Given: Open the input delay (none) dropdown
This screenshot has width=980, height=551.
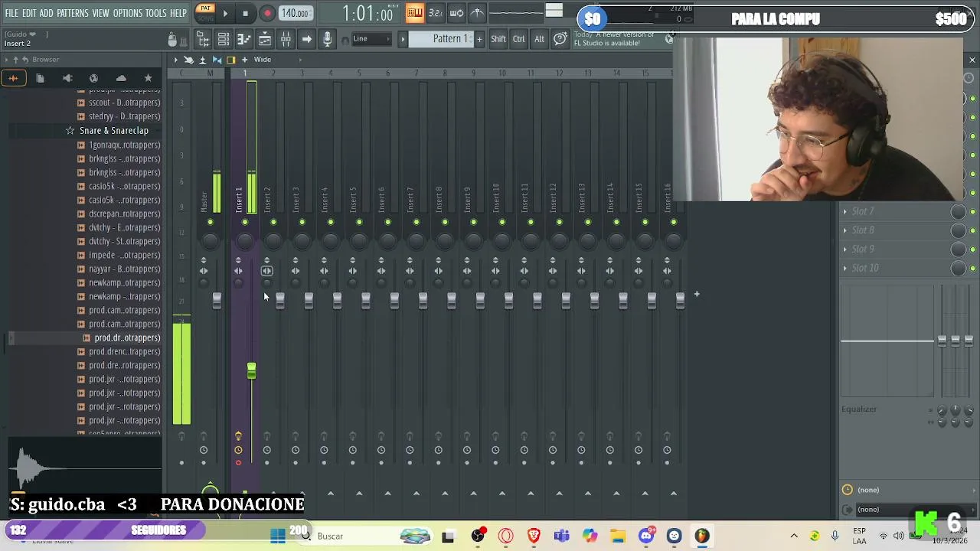Looking at the screenshot, I should (x=910, y=491).
